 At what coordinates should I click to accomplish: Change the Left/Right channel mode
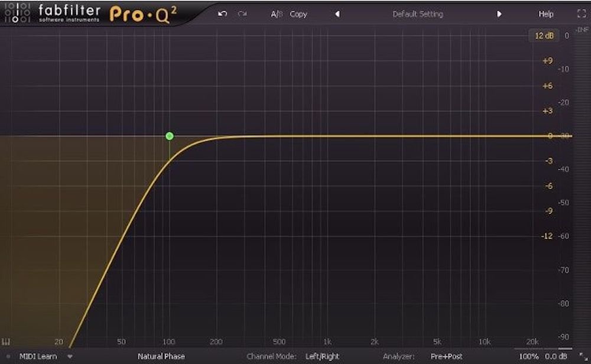(322, 356)
